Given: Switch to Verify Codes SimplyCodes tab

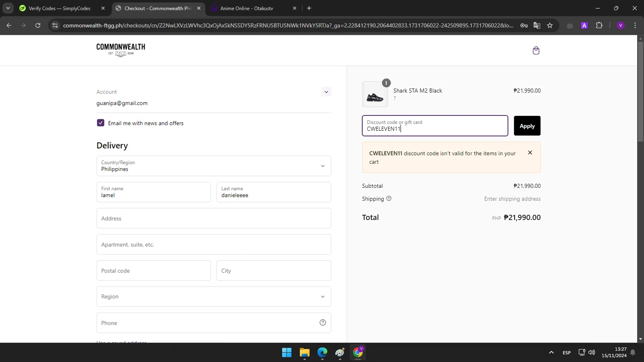Looking at the screenshot, I should [60, 8].
